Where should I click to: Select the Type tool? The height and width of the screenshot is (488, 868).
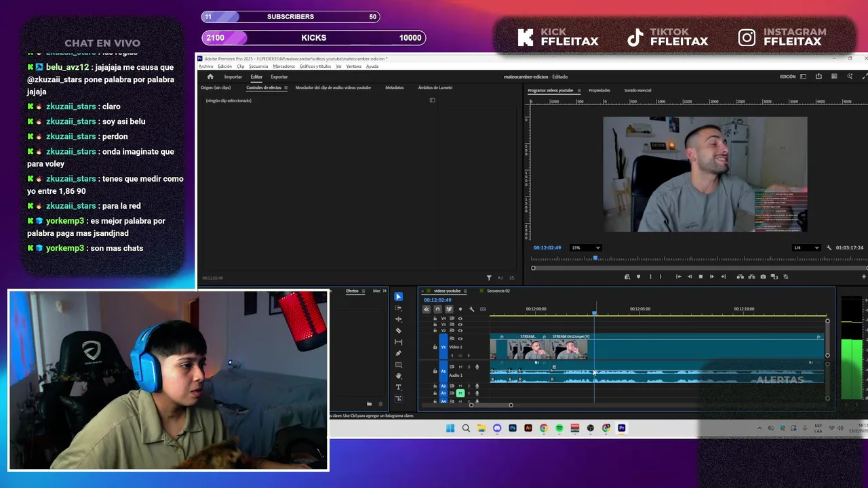398,387
